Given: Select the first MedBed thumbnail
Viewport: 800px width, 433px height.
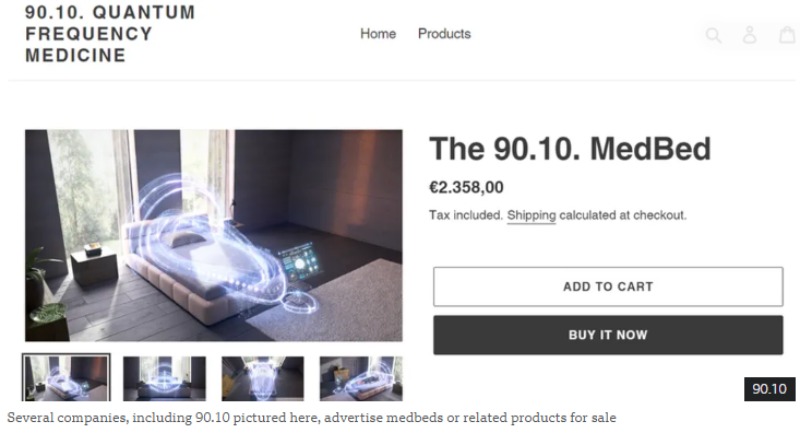Looking at the screenshot, I should [66, 378].
